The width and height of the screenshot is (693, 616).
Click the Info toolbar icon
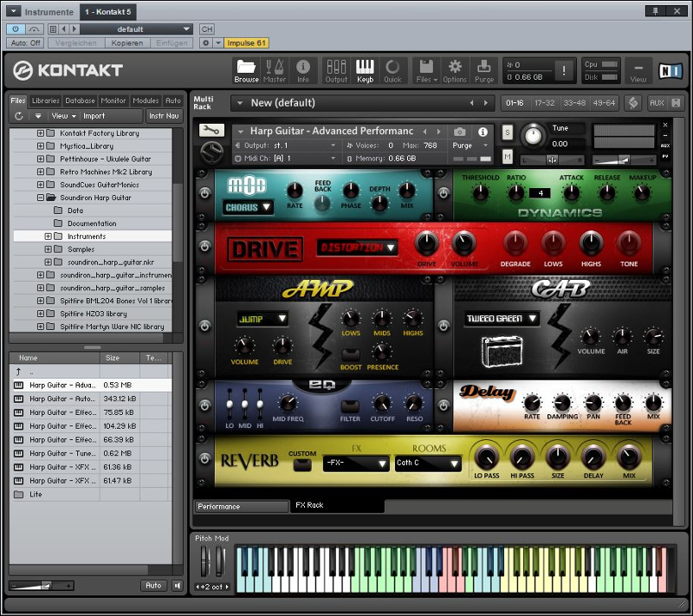[x=302, y=71]
